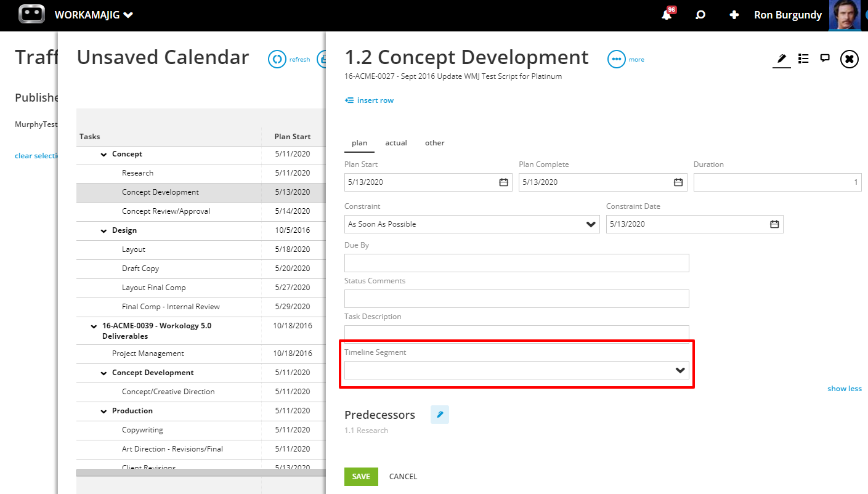Click the refresh icon in Unsaved Calendar

tap(277, 59)
